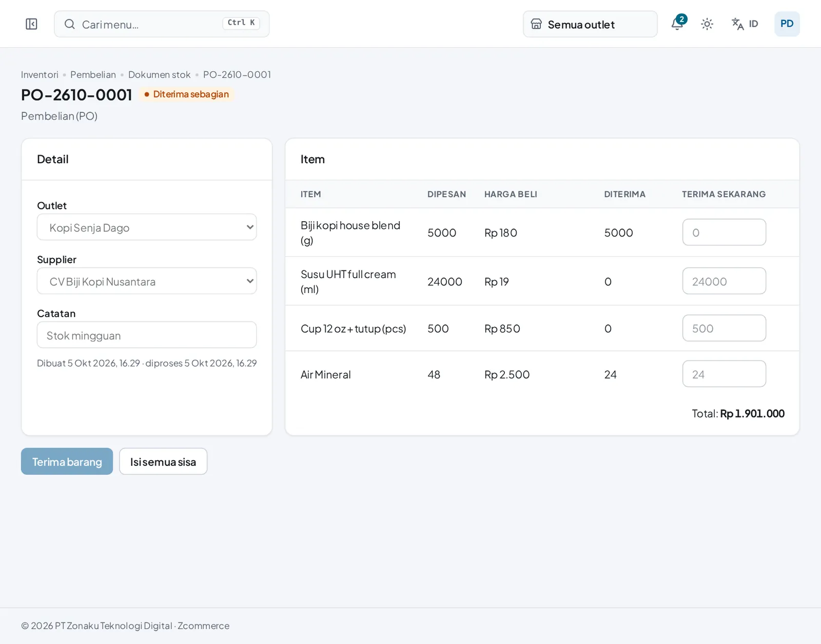The height and width of the screenshot is (644, 821).
Task: Open the notifications bell
Action: pos(678,24)
